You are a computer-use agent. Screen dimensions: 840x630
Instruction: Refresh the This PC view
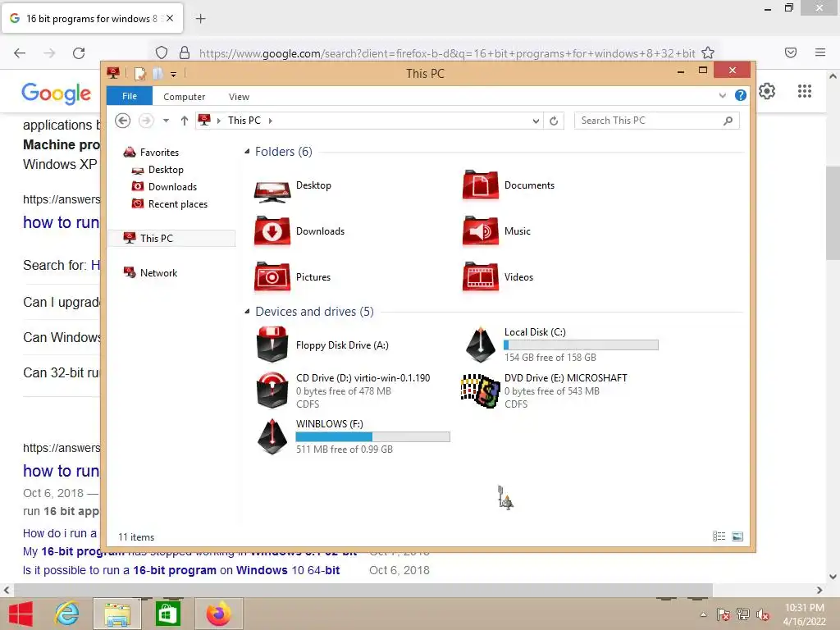[x=554, y=121]
